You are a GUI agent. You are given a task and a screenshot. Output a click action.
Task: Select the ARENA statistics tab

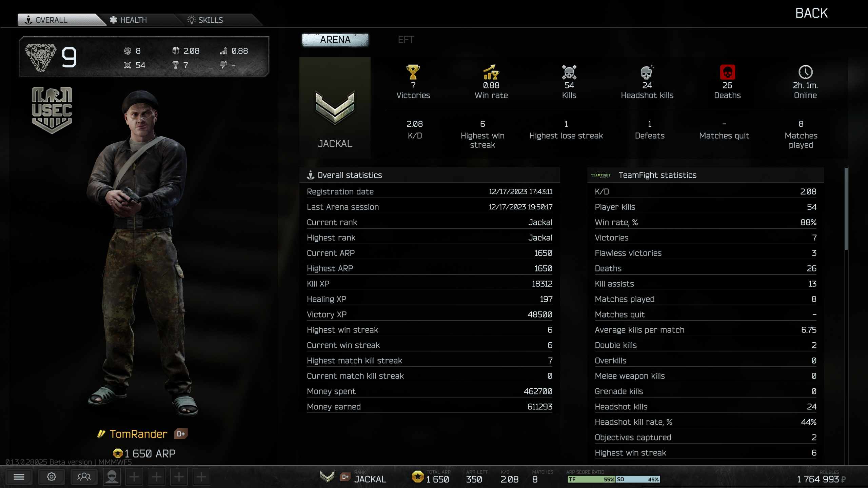pyautogui.click(x=335, y=40)
